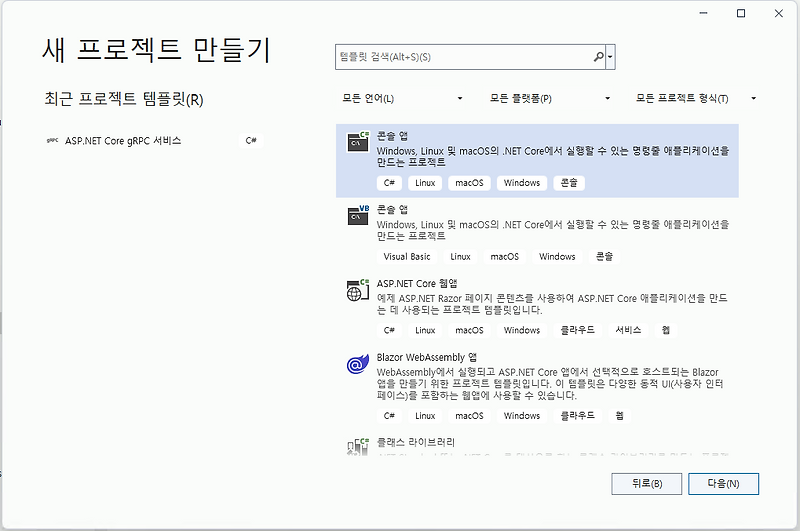Minimize the new project dialog
Screen dimensions: 800x531
pyautogui.click(x=704, y=13)
